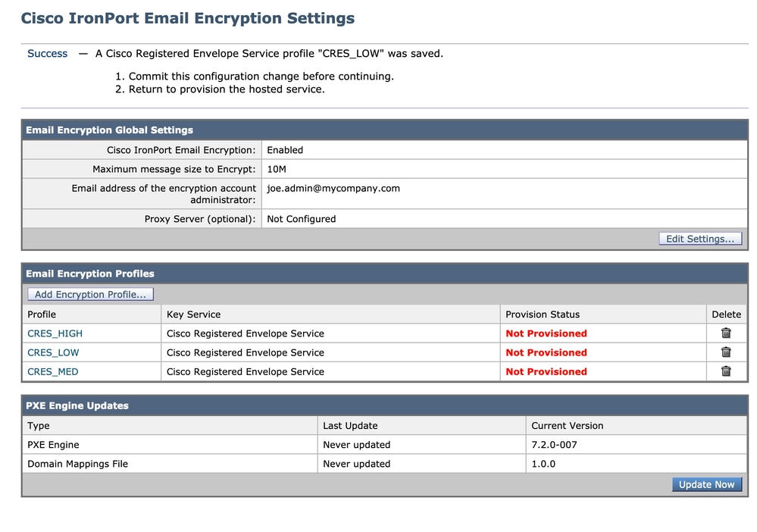Click the Success message label
The height and width of the screenshot is (532, 757).
(x=47, y=54)
